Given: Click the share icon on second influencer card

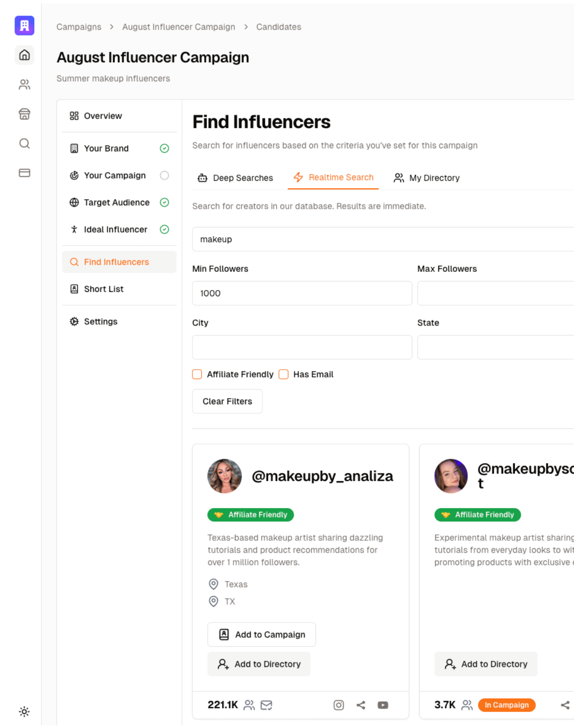Looking at the screenshot, I should (565, 705).
